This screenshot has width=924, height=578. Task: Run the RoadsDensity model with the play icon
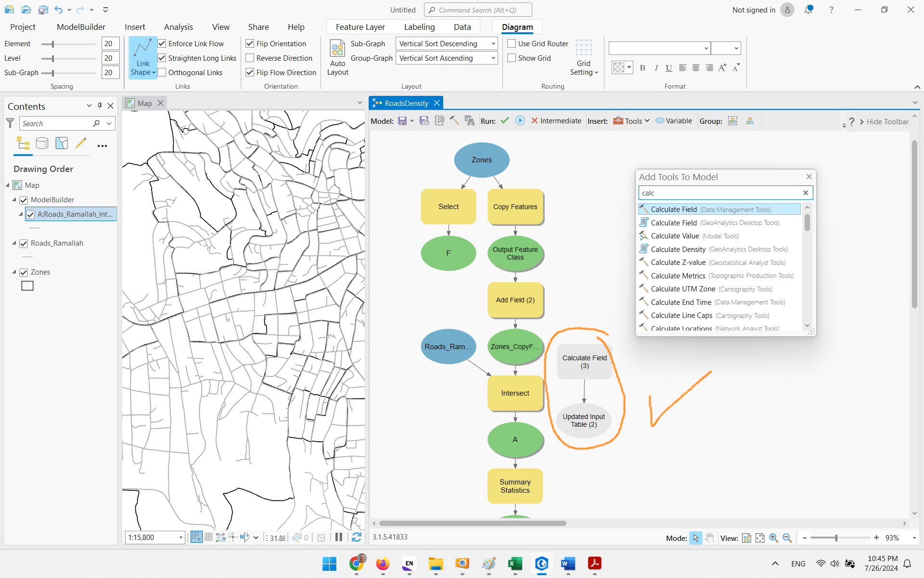click(x=520, y=121)
